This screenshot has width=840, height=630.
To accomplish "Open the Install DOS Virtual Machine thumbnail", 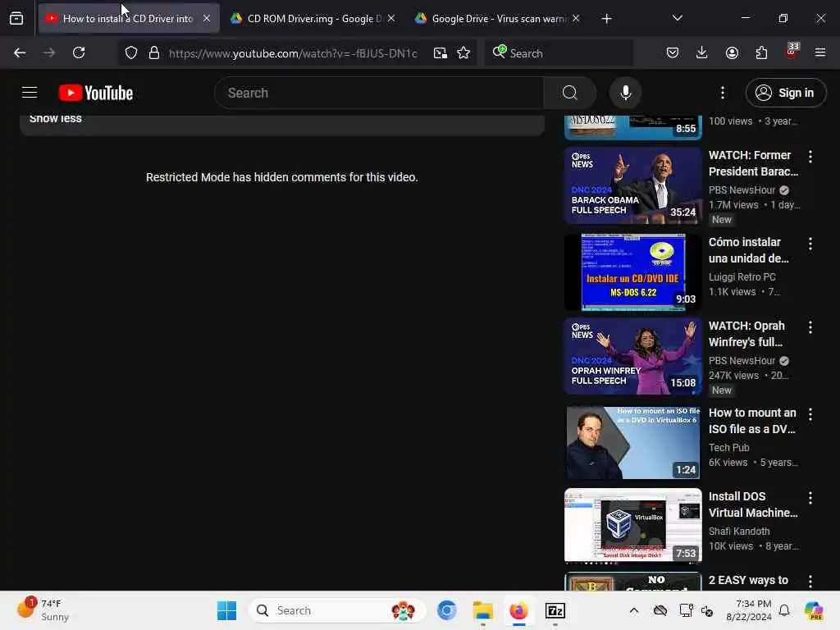I will [632, 526].
